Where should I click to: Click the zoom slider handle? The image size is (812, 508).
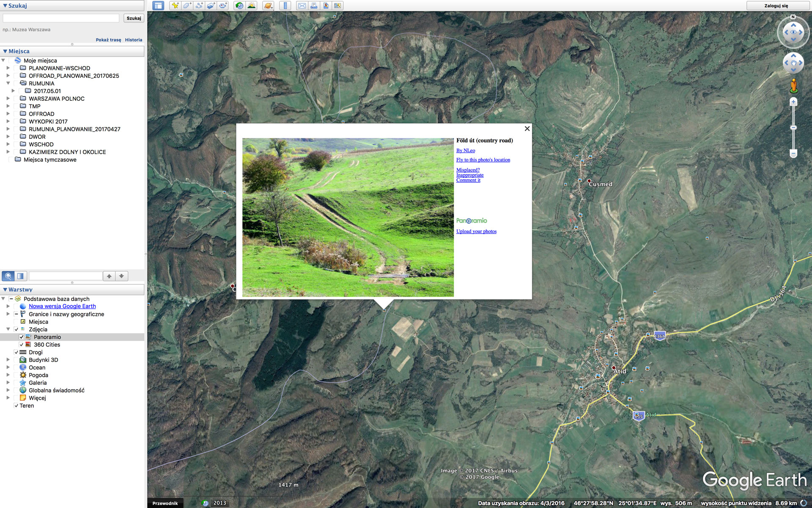(793, 127)
